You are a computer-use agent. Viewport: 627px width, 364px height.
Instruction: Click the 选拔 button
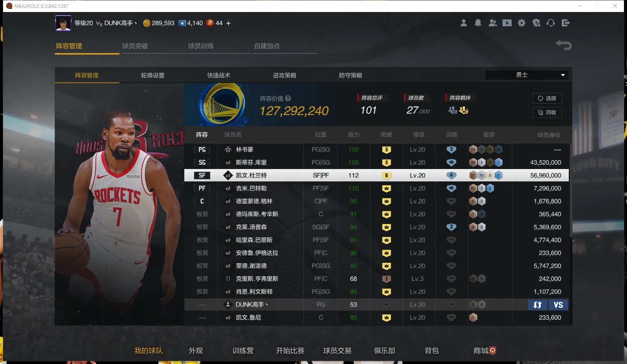547,98
